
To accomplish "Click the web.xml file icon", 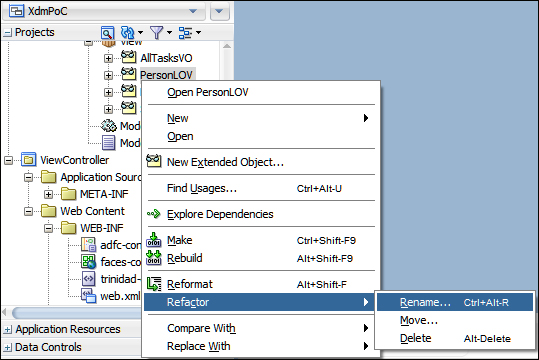I will pyautogui.click(x=88, y=295).
